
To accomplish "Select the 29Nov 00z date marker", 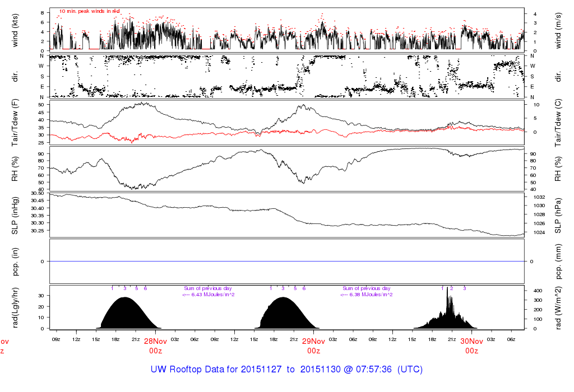I will [x=313, y=345].
